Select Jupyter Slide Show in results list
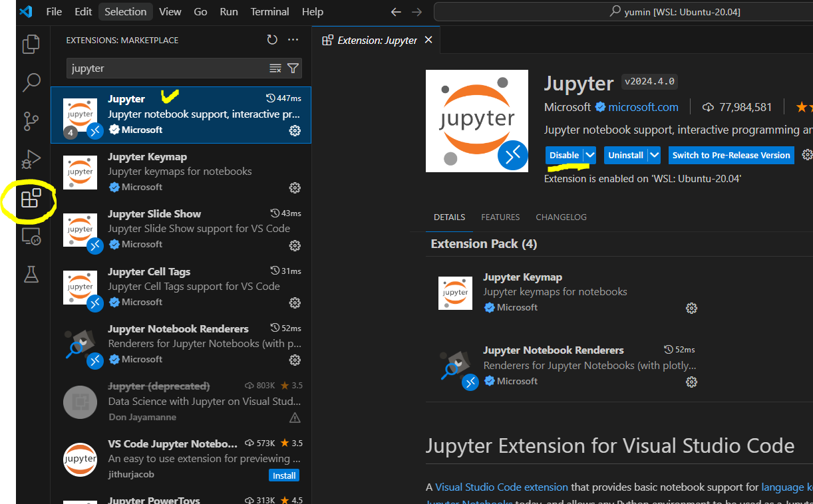Viewport: 813px width, 504px height. 181,229
